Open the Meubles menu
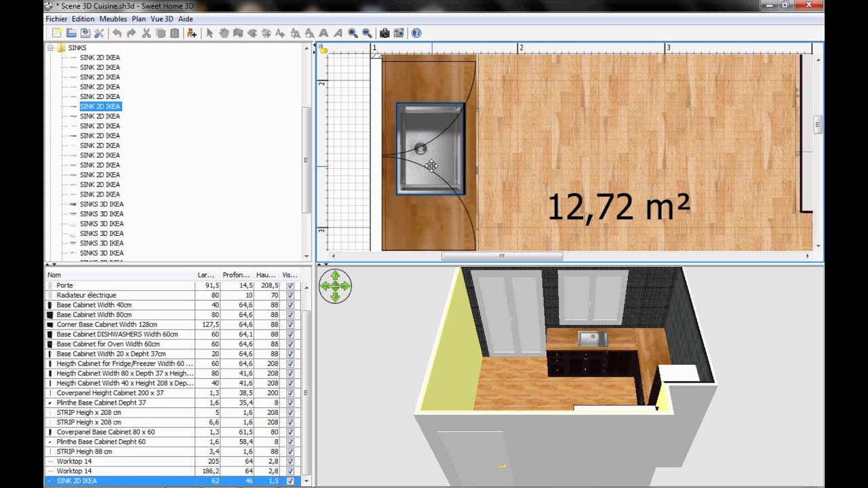This screenshot has width=868, height=488. [x=113, y=19]
